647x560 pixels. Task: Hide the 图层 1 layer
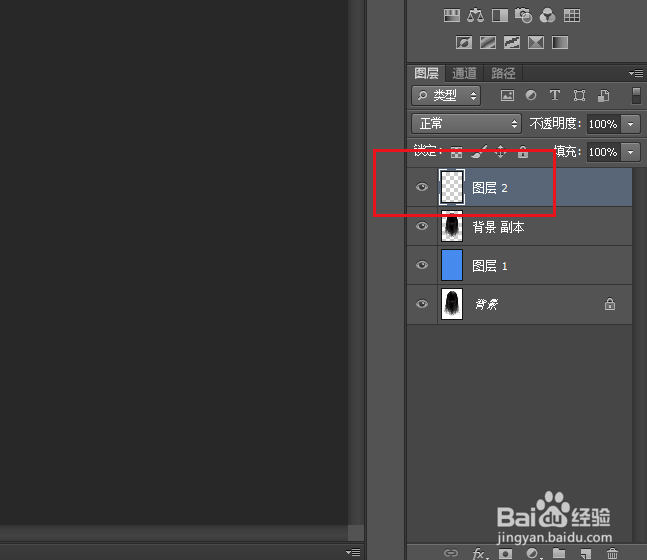[x=422, y=265]
